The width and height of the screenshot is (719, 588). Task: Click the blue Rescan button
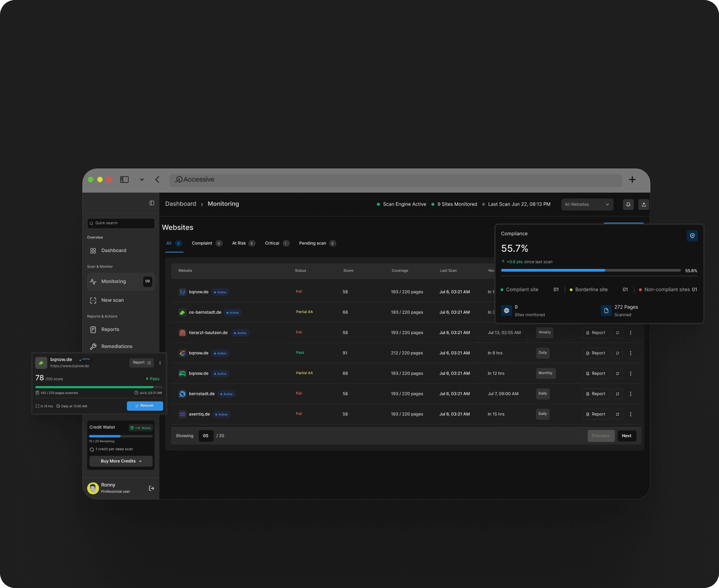(x=145, y=406)
